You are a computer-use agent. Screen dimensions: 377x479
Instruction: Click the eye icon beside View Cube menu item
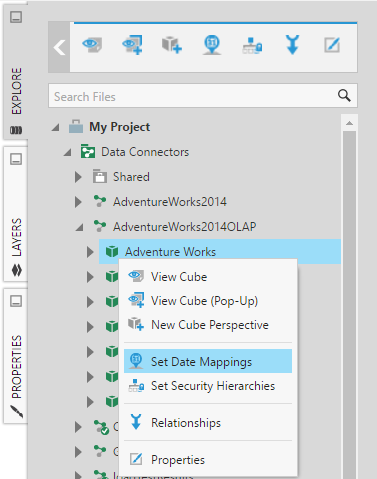136,276
